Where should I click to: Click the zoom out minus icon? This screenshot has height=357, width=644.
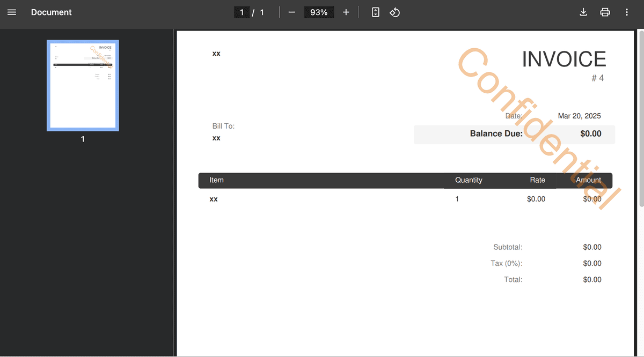click(x=292, y=12)
